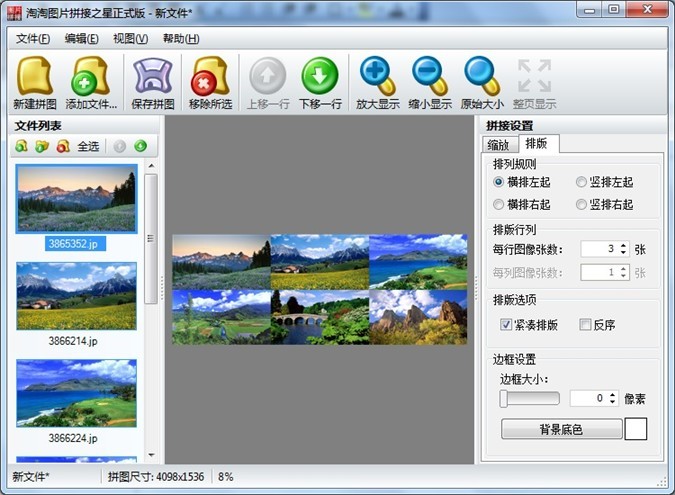675x495 pixels.
Task: Click file list scrollbar down arrow
Action: pyautogui.click(x=151, y=455)
